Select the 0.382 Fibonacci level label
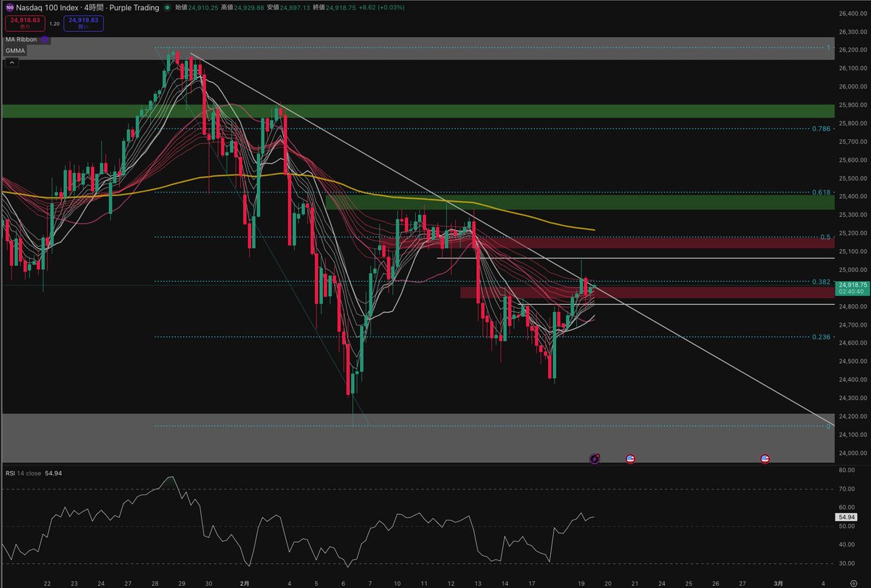The image size is (871, 588). click(x=821, y=282)
